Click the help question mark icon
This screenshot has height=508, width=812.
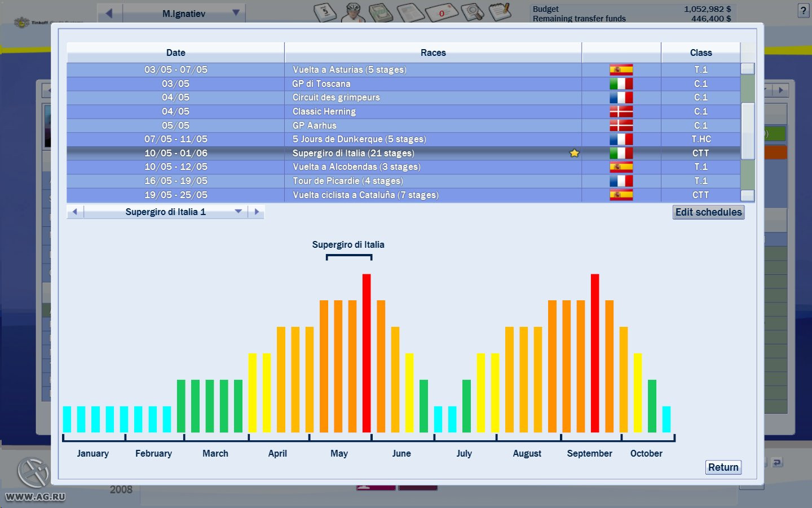[804, 10]
